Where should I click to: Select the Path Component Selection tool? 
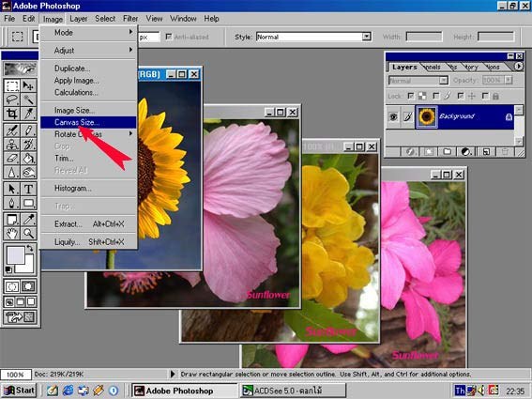[12, 189]
